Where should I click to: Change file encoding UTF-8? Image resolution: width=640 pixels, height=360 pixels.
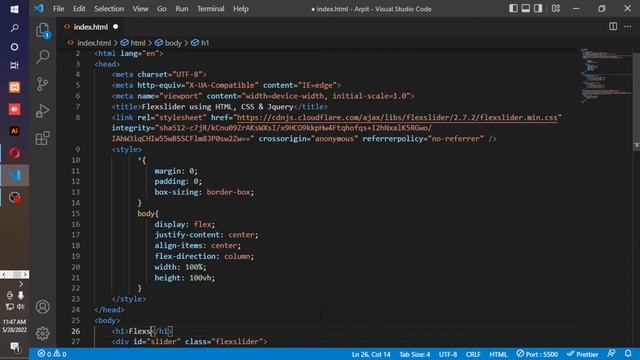point(448,354)
